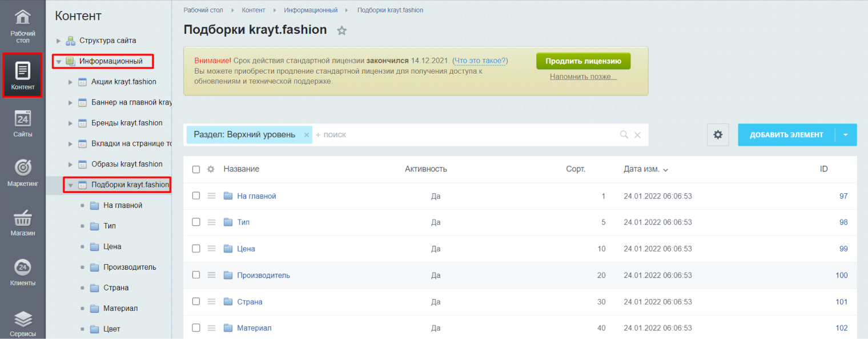This screenshot has width=868, height=339.
Task: Open ID 97 link
Action: 843,196
